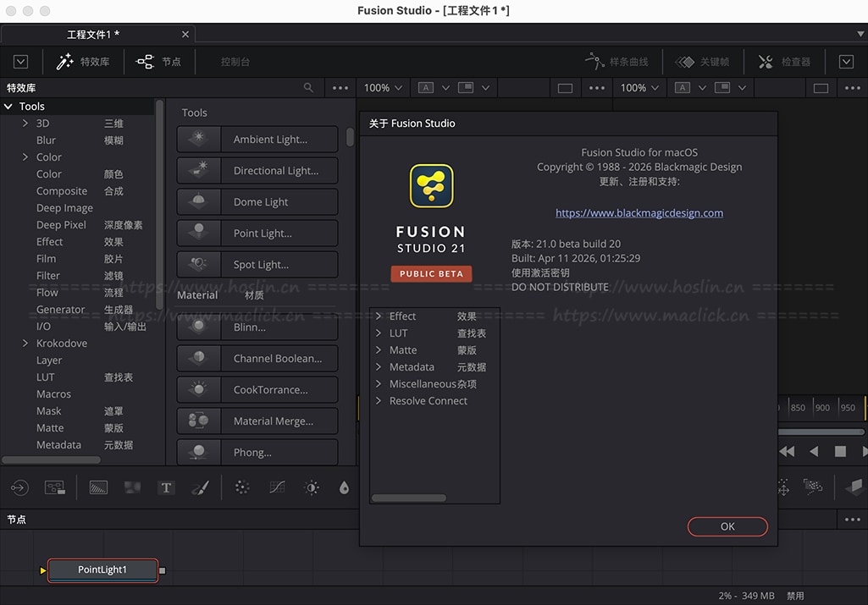The height and width of the screenshot is (605, 868).
Task: Open the blackmagicdesign.com link
Action: pyautogui.click(x=639, y=213)
